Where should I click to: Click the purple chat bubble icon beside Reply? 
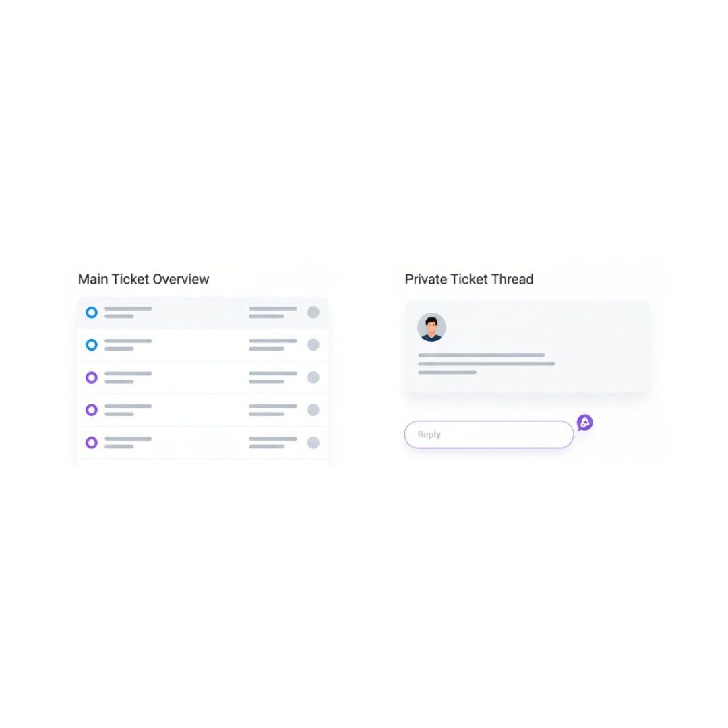[x=584, y=423]
